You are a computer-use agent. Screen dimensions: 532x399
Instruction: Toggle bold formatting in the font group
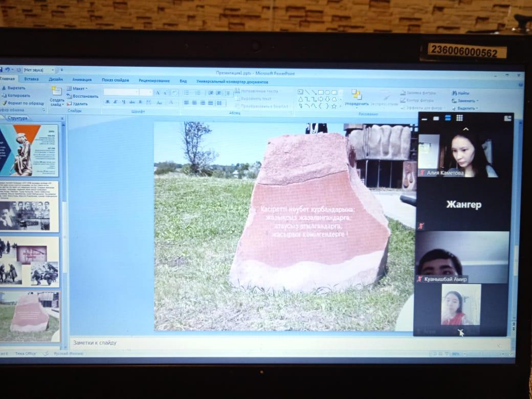[108, 102]
